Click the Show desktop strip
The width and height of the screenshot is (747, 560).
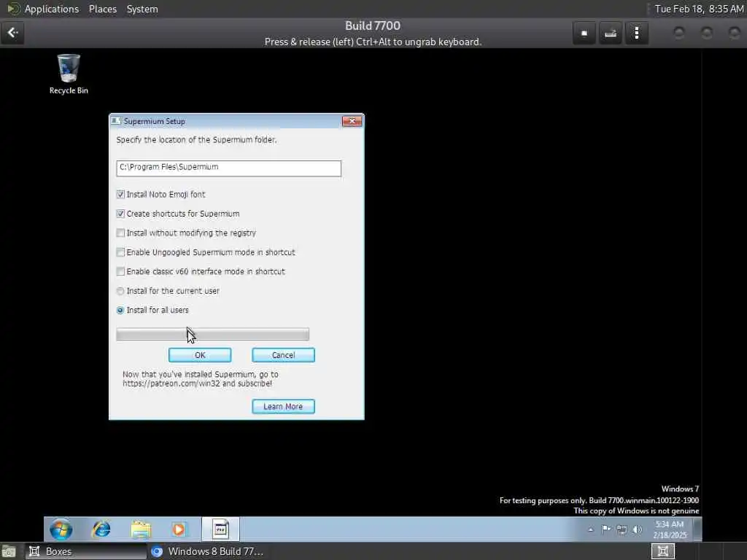coord(697,529)
